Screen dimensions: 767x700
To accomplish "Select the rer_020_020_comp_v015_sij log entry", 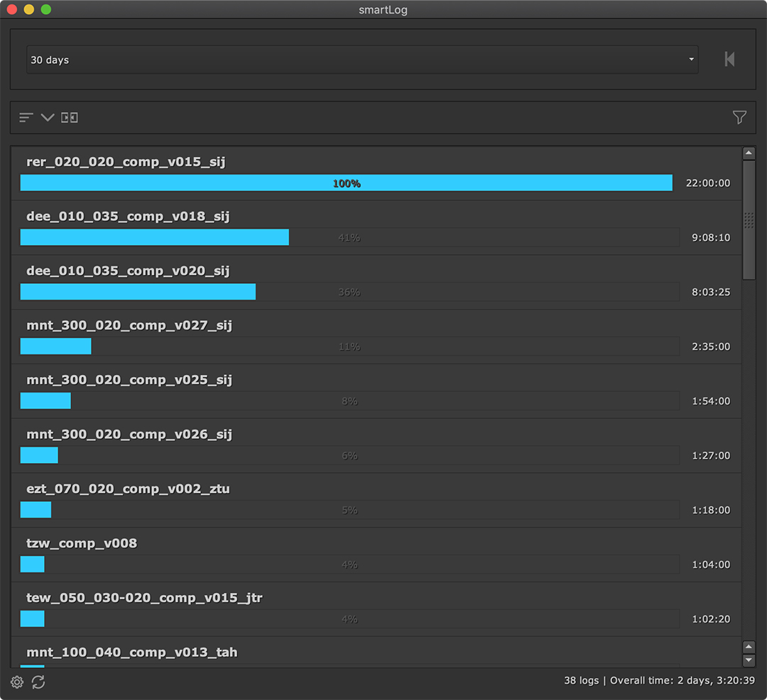I will tap(126, 162).
